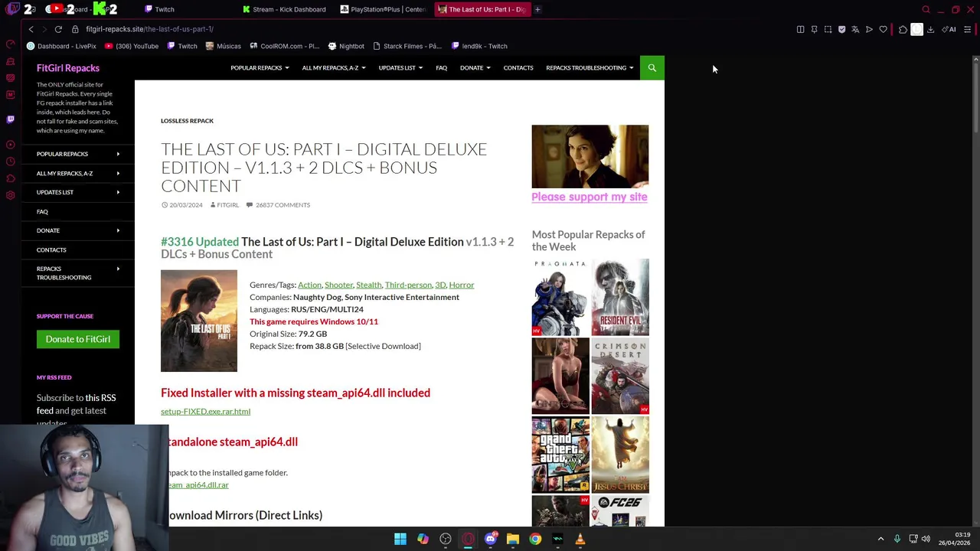Viewport: 980px width, 551px height.
Task: Open Discord from Windows taskbar
Action: 491,539
